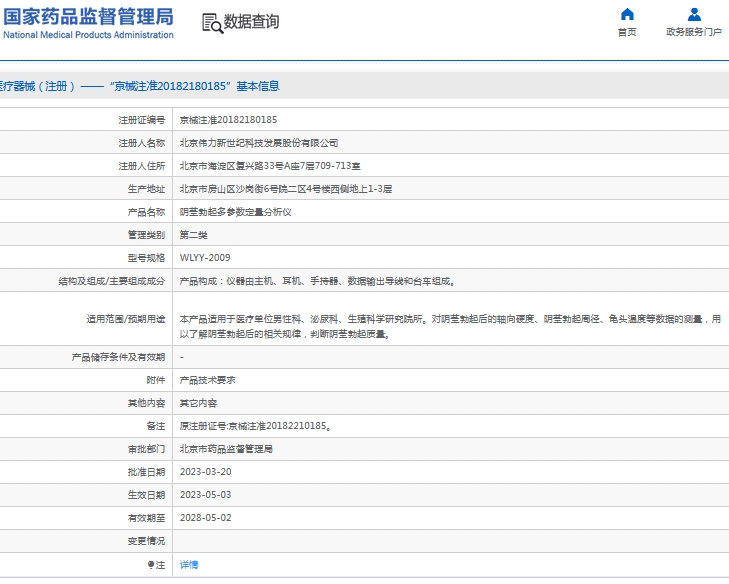Click the 其它内容 entry
The height and width of the screenshot is (584, 729).
click(198, 403)
